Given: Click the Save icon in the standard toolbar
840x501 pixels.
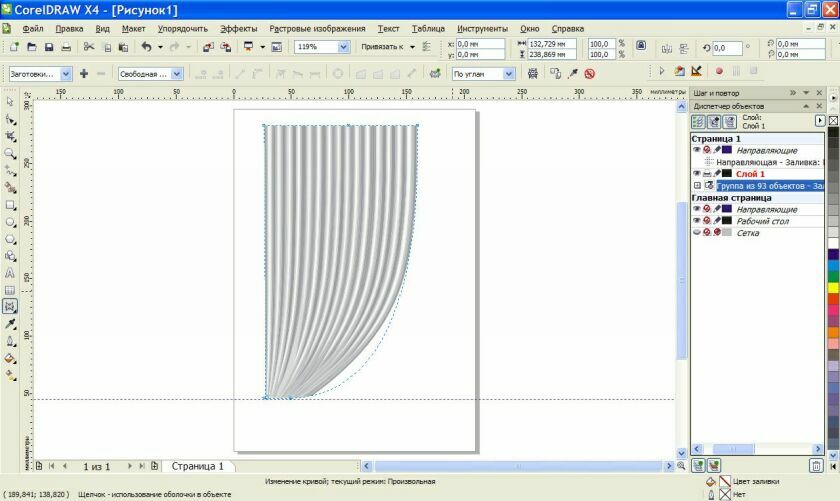Looking at the screenshot, I should click(49, 47).
